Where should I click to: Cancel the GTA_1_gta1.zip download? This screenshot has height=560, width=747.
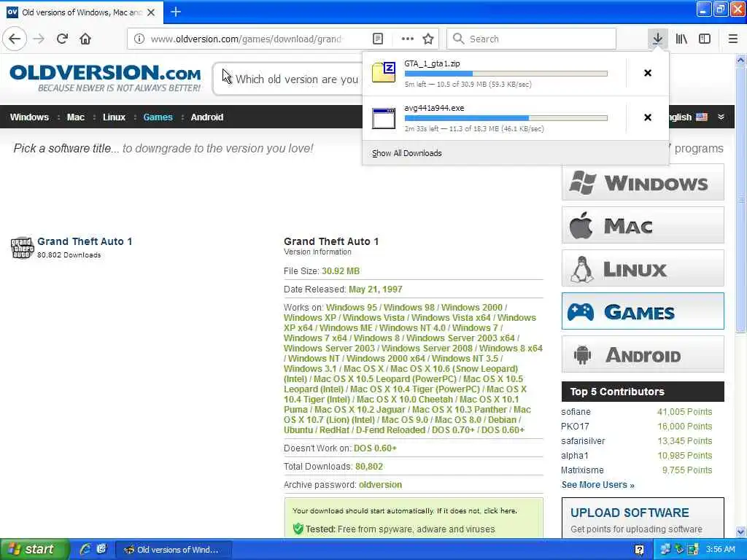(648, 73)
